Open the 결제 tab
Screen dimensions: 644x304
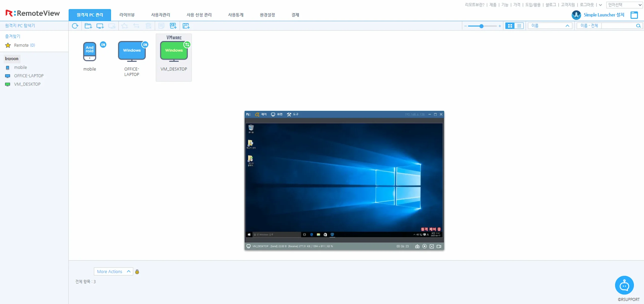295,15
